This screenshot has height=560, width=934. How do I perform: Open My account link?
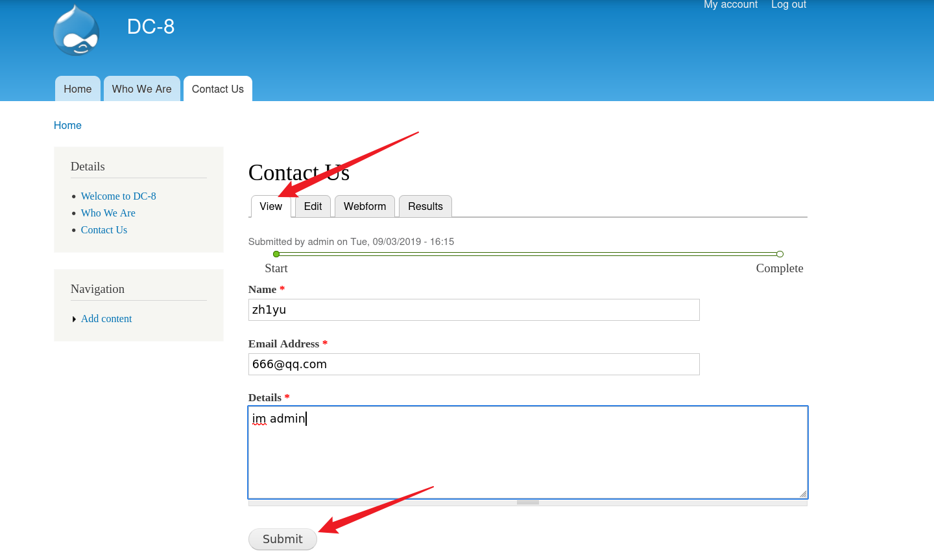pos(730,5)
